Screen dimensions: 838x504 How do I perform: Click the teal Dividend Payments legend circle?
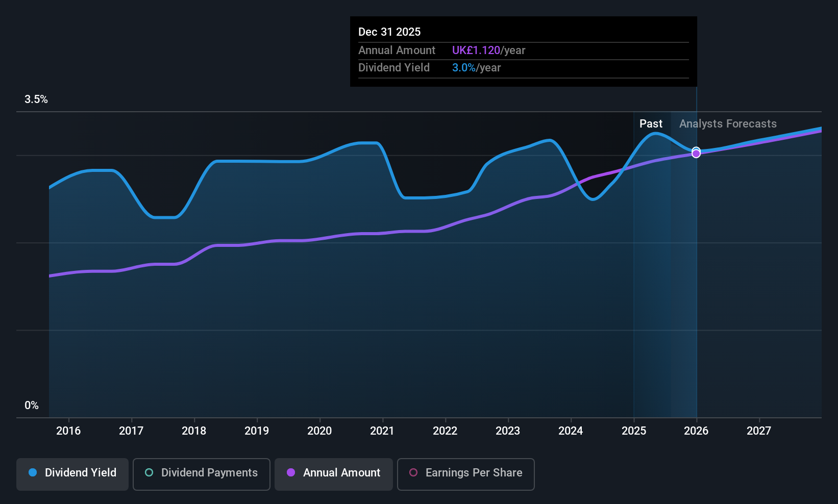pyautogui.click(x=149, y=473)
